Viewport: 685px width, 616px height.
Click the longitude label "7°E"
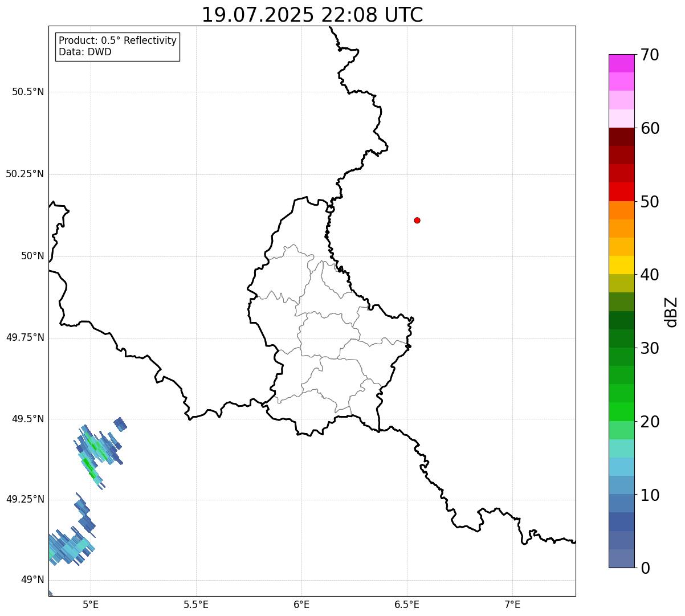[x=512, y=604]
